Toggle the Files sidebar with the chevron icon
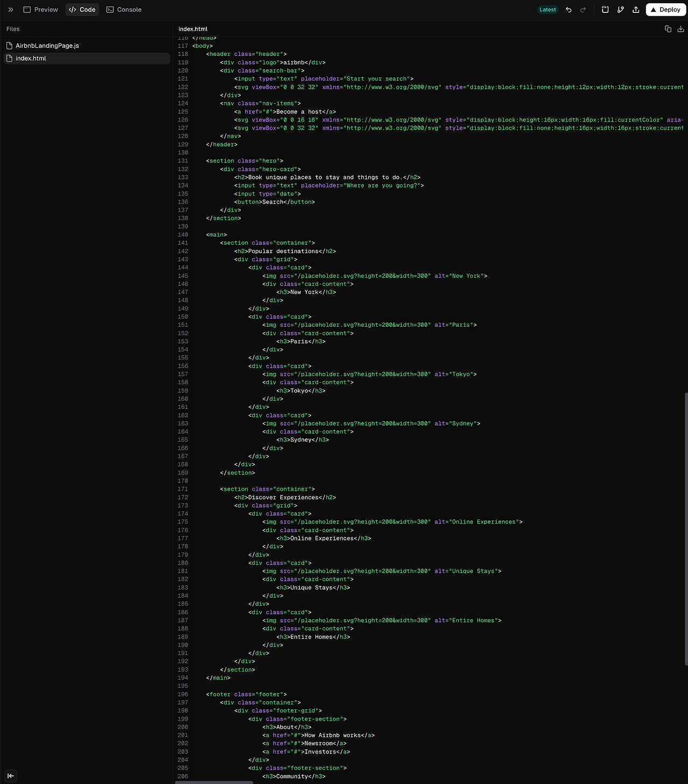The image size is (688, 784). coord(10,9)
